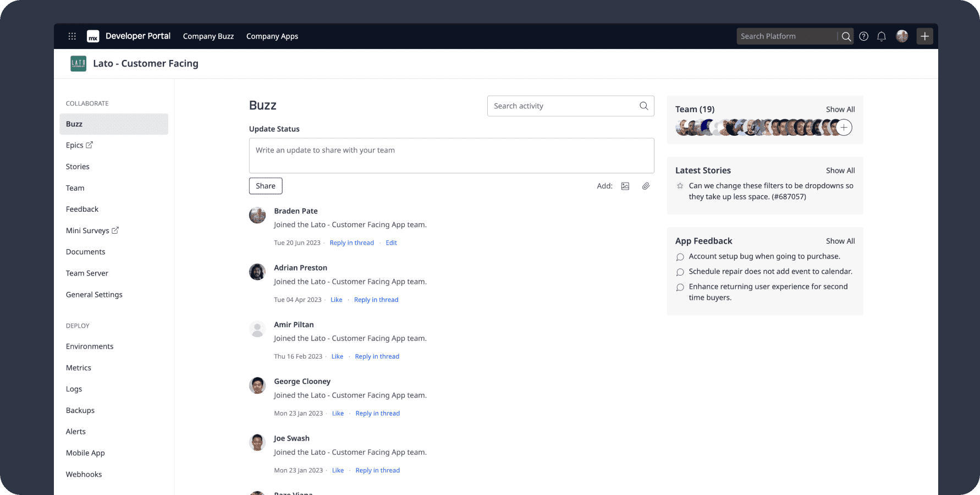
Task: Show all App Feedback items
Action: [840, 241]
